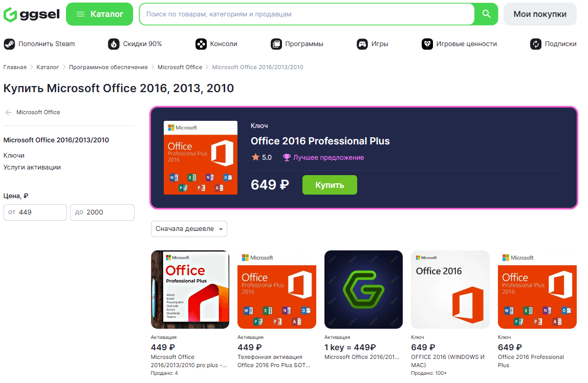
Task: Click the 5.0 star rating
Action: (x=262, y=158)
